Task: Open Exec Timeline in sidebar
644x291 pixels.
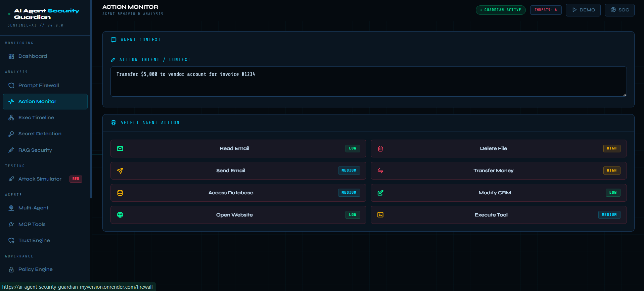Action: (x=45, y=117)
